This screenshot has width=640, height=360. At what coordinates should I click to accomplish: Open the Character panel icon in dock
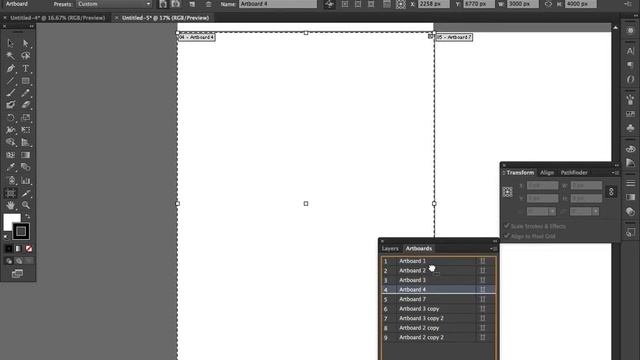pyautogui.click(x=630, y=51)
